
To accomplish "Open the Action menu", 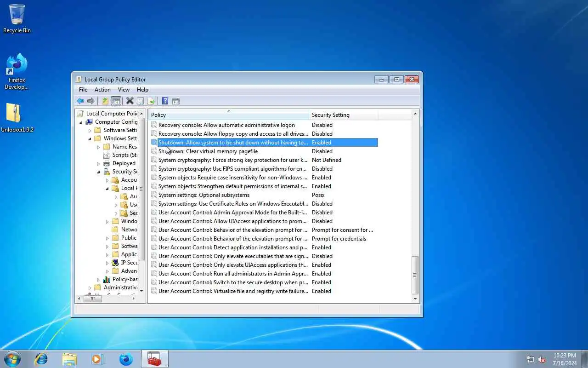I will [102, 90].
